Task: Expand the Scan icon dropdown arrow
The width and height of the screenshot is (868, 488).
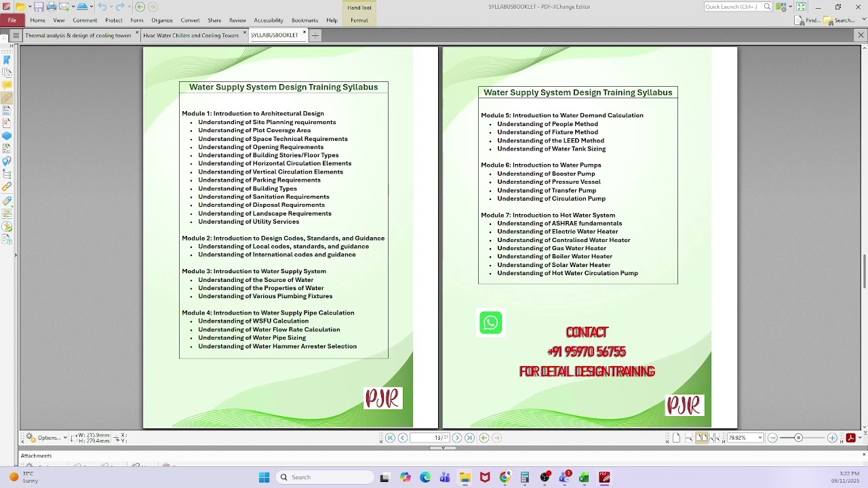Action: (92, 7)
